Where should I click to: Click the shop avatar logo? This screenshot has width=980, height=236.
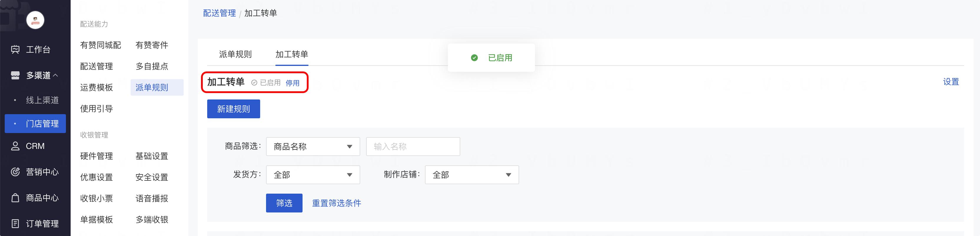(35, 21)
